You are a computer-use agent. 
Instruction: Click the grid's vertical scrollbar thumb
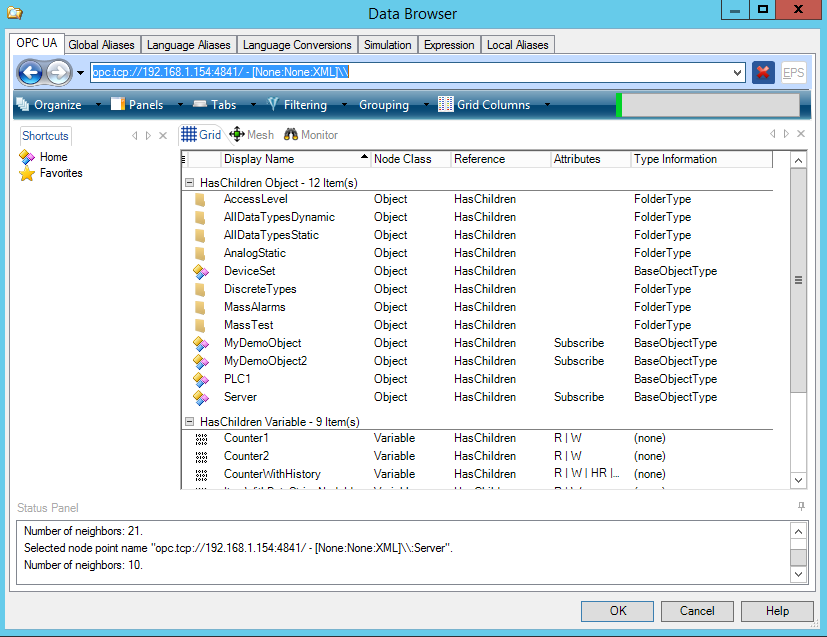coord(798,281)
